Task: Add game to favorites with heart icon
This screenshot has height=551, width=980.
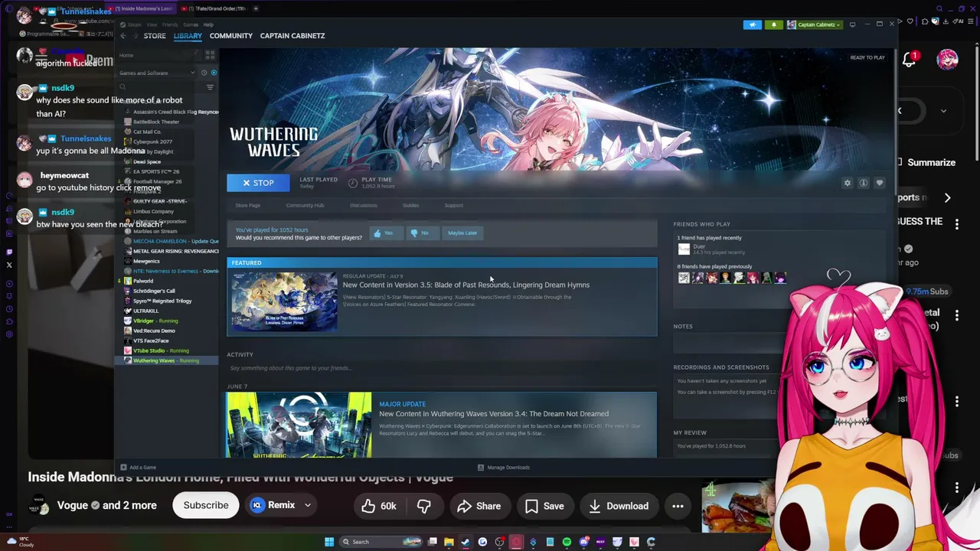Action: [879, 183]
